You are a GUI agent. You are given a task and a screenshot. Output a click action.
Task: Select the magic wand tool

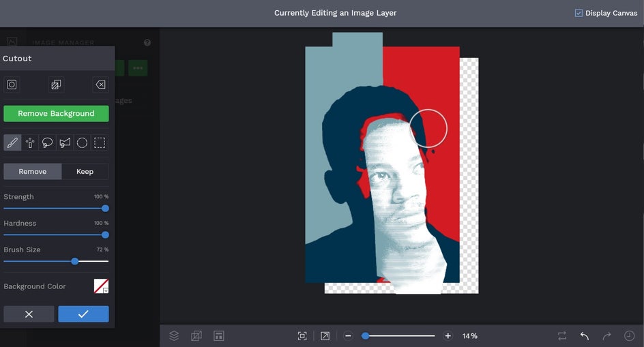coord(30,142)
